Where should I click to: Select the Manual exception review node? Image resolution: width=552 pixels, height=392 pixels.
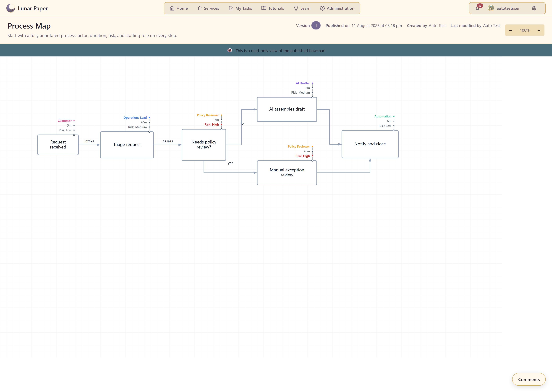click(x=287, y=173)
